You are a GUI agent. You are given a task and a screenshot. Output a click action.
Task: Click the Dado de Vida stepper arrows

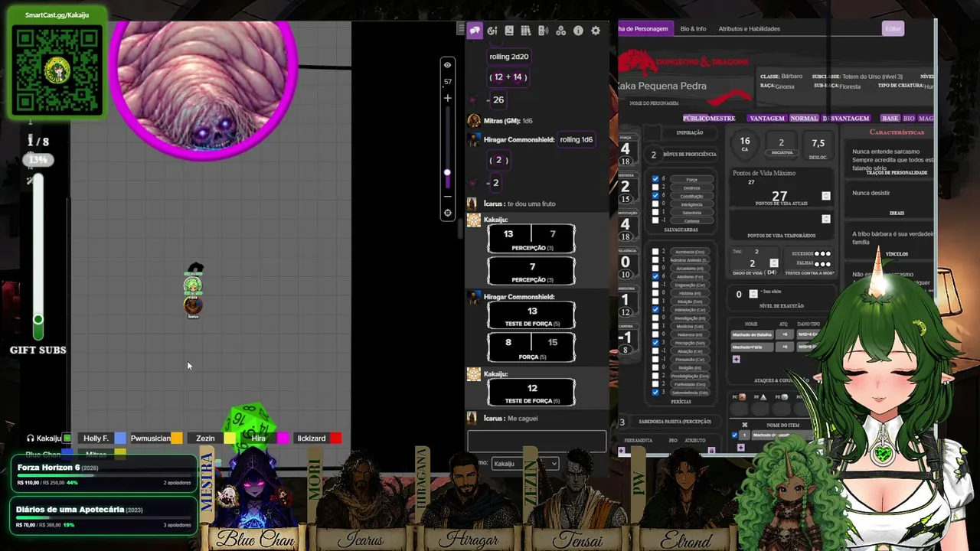click(x=773, y=263)
